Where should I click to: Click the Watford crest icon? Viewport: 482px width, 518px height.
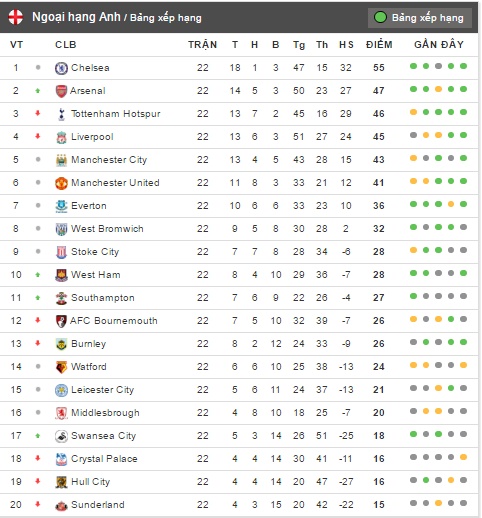pyautogui.click(x=61, y=367)
